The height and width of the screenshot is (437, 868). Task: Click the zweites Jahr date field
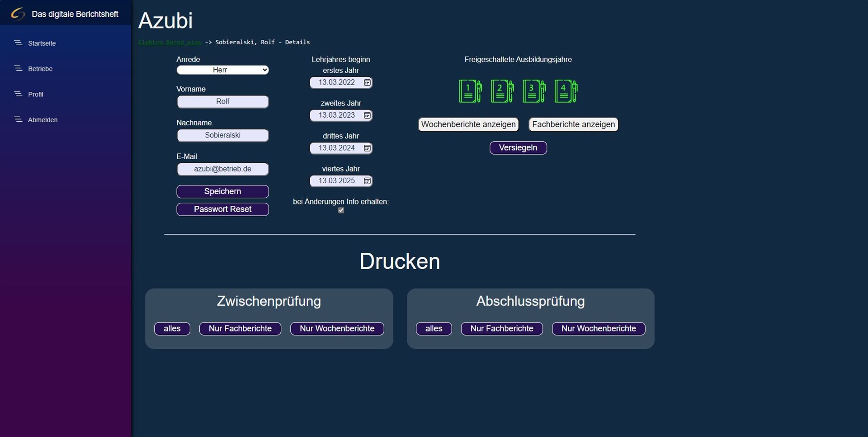tap(341, 115)
